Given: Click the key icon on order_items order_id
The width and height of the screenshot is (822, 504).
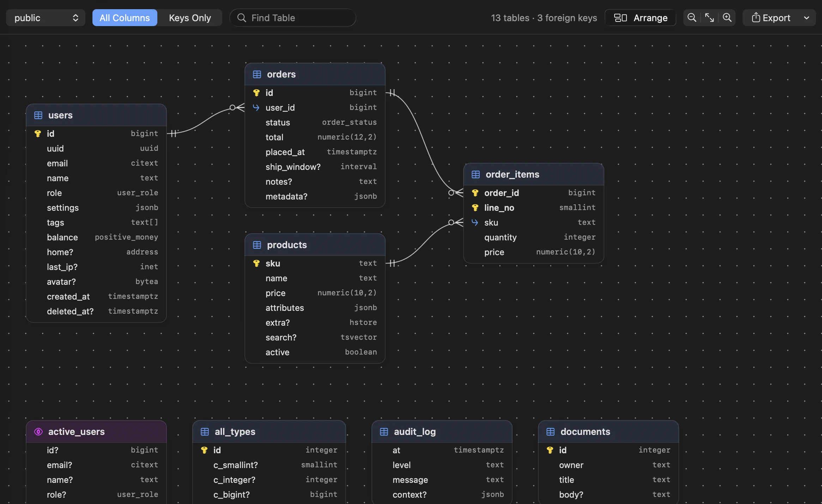Looking at the screenshot, I should (475, 193).
